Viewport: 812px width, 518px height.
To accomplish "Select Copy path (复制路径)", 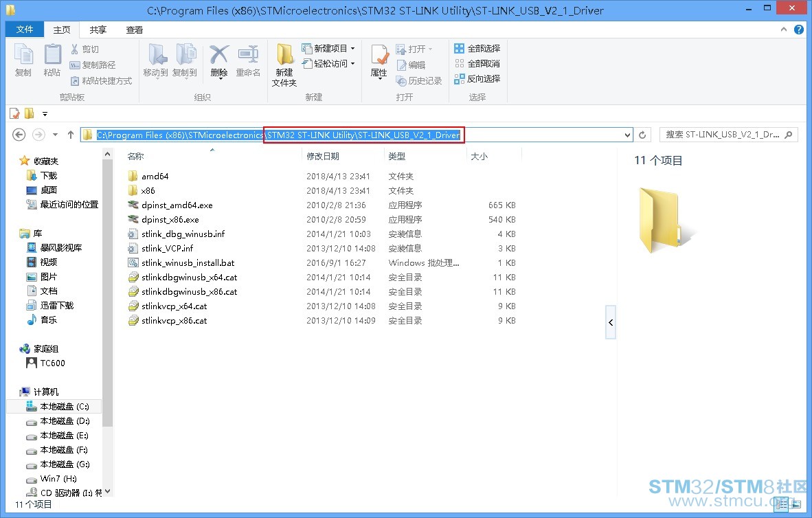I will [93, 65].
